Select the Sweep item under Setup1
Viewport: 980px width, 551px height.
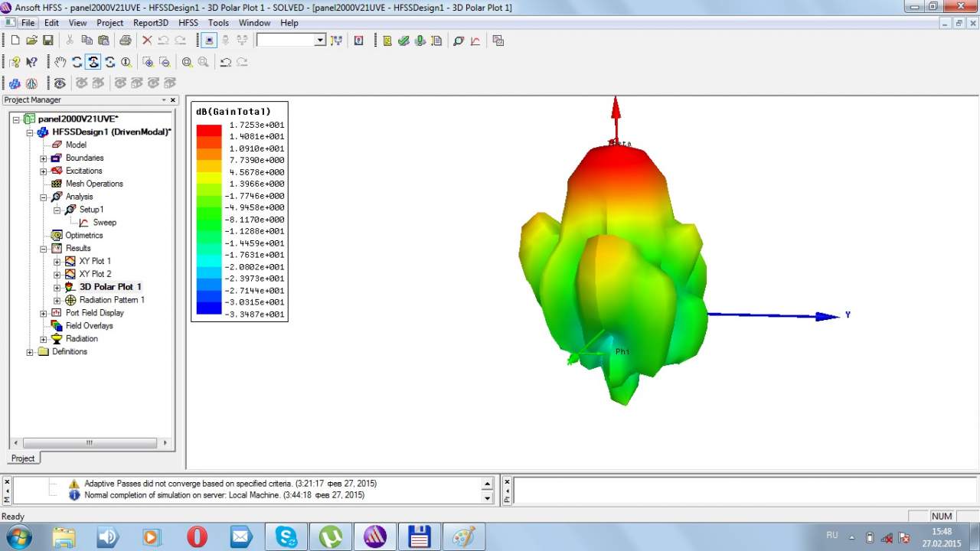(104, 223)
